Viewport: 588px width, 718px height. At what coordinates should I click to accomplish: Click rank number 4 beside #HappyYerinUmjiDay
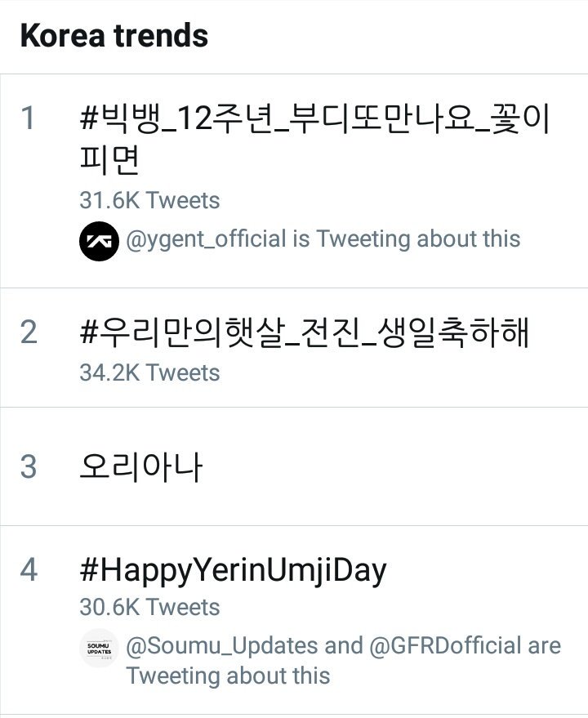tap(29, 569)
